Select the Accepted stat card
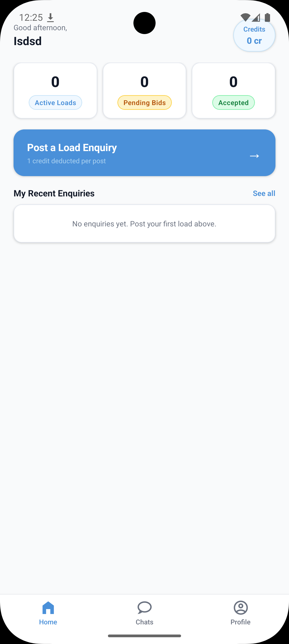 click(233, 90)
